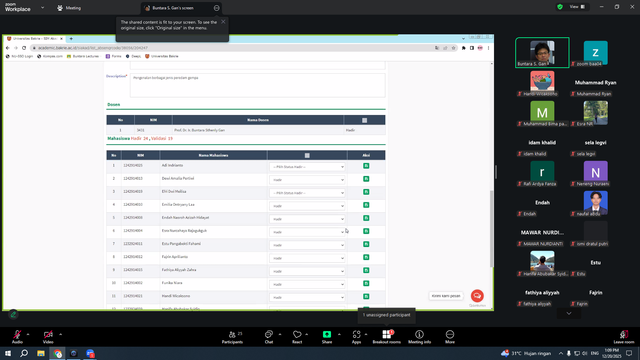Open the DeepL bookmark
This screenshot has height=360, width=640.
133,56
